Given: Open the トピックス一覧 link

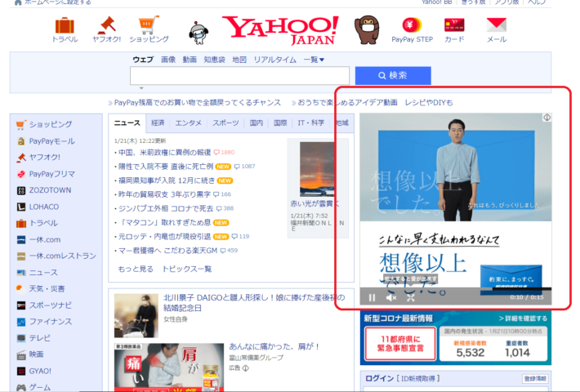Looking at the screenshot, I should pos(187,269).
